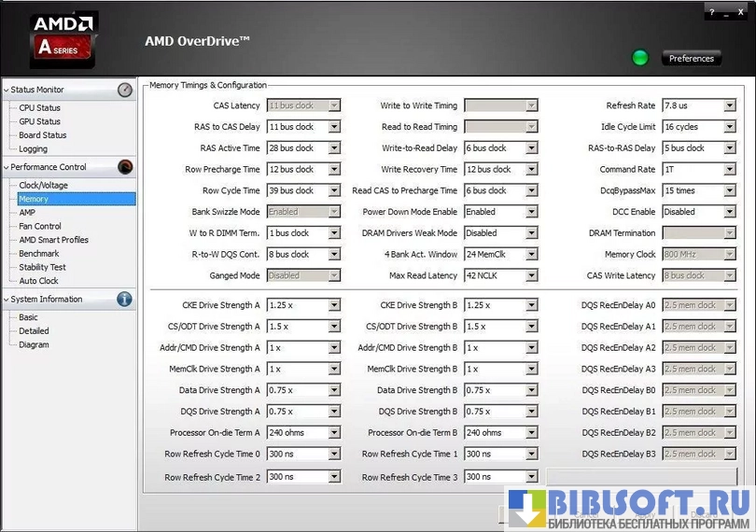Click the AMD A-Series logo
This screenshot has width=756, height=532.
pos(63,39)
